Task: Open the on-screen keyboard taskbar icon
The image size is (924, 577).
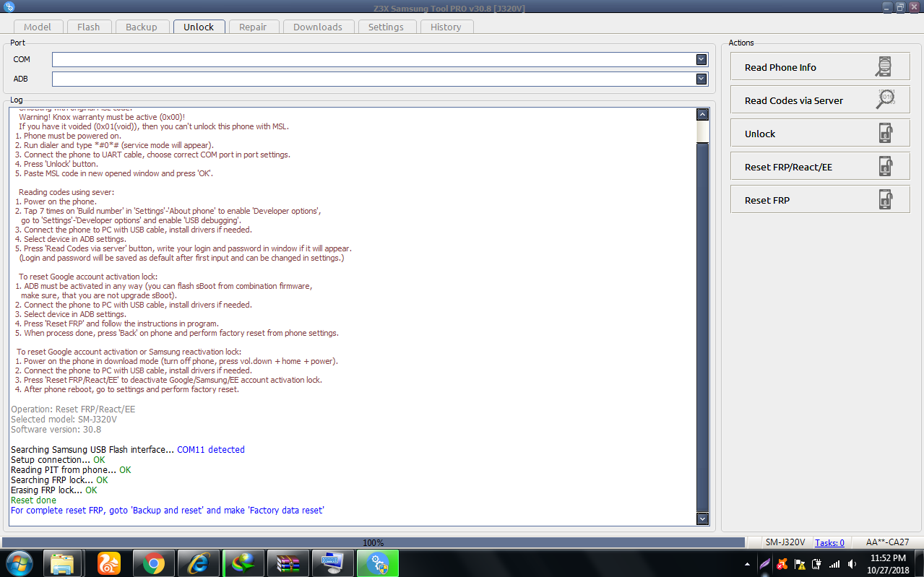Action: [x=332, y=563]
